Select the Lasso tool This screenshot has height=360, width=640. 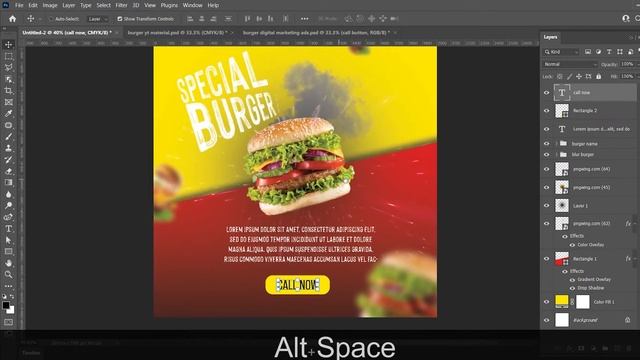[9, 67]
